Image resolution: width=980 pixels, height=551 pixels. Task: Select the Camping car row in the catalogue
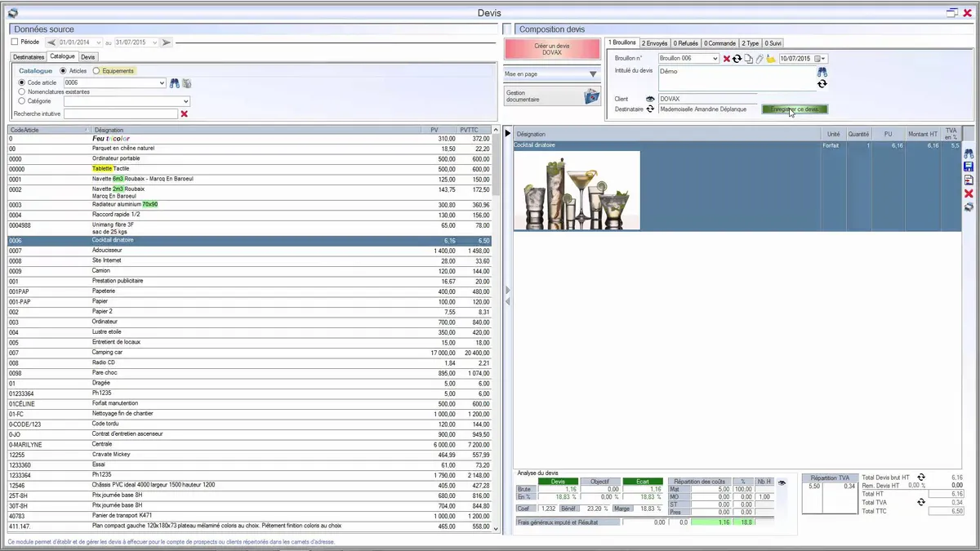point(250,352)
